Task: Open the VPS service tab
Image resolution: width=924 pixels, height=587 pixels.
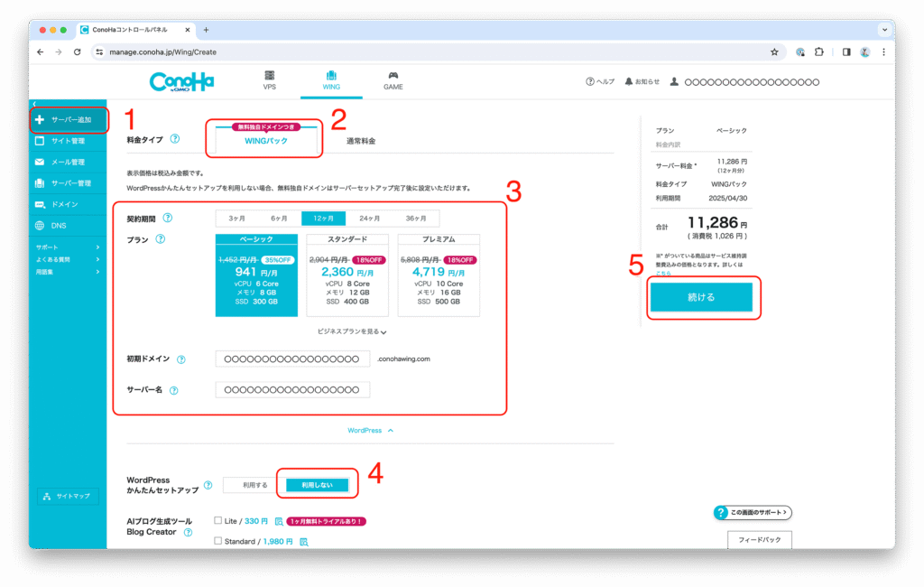Action: tap(269, 80)
